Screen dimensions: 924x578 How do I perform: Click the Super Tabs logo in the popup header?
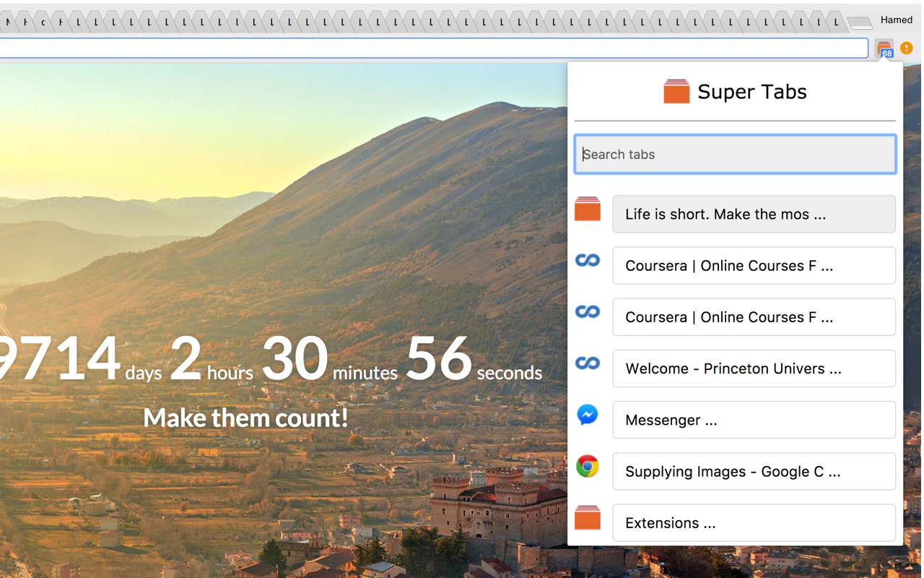tap(676, 91)
